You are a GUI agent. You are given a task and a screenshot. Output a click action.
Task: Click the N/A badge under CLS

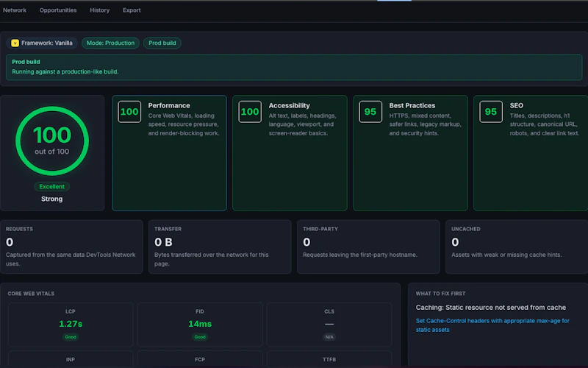pyautogui.click(x=329, y=337)
